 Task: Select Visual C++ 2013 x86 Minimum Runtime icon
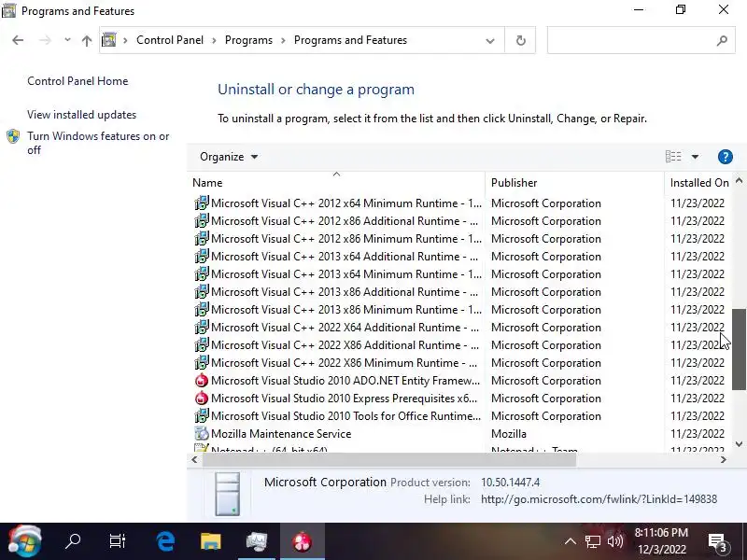coord(202,310)
